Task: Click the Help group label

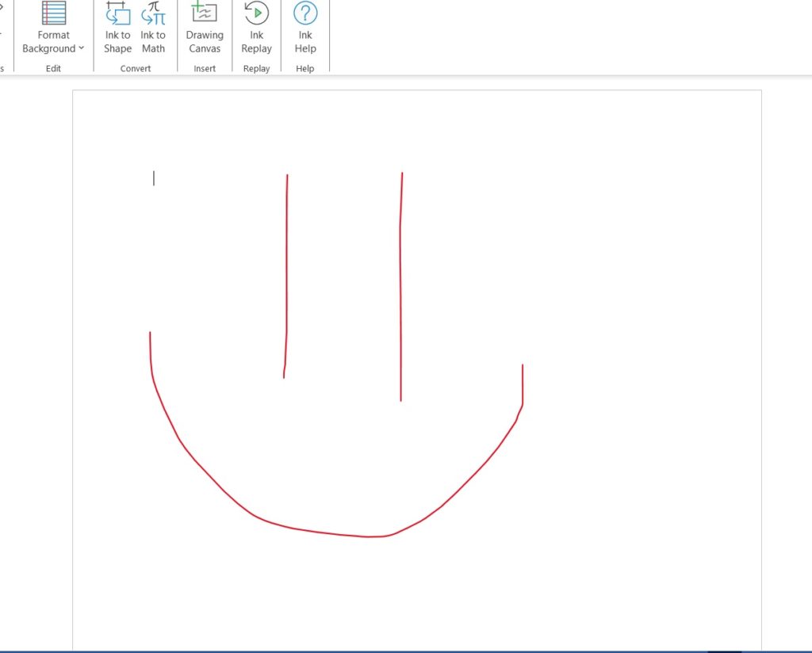Action: 305,68
